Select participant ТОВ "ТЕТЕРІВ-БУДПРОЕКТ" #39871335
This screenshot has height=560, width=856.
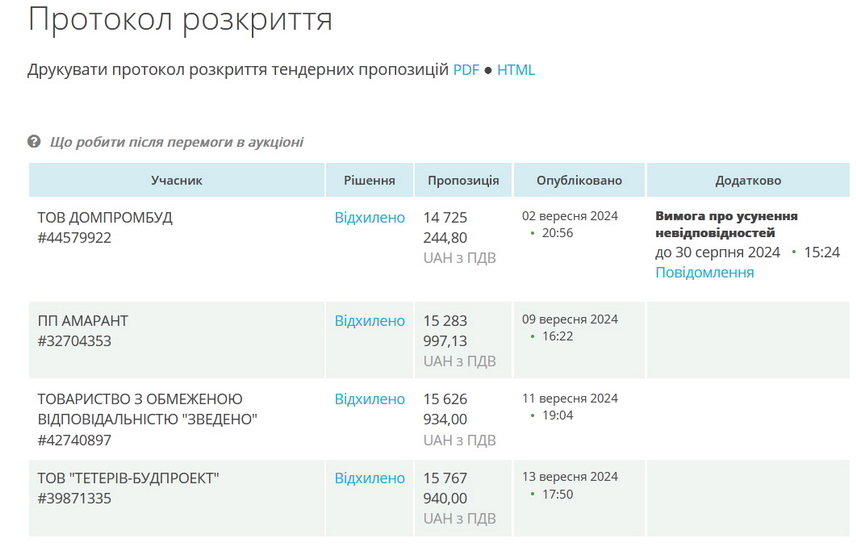point(128,488)
